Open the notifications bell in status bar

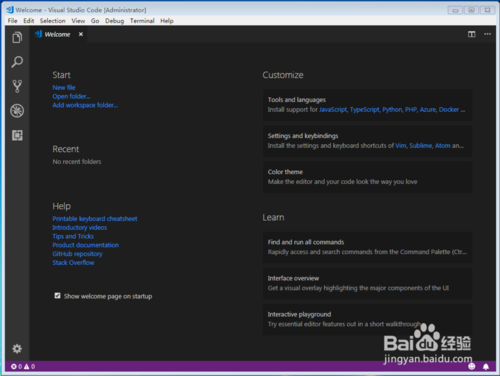click(486, 367)
